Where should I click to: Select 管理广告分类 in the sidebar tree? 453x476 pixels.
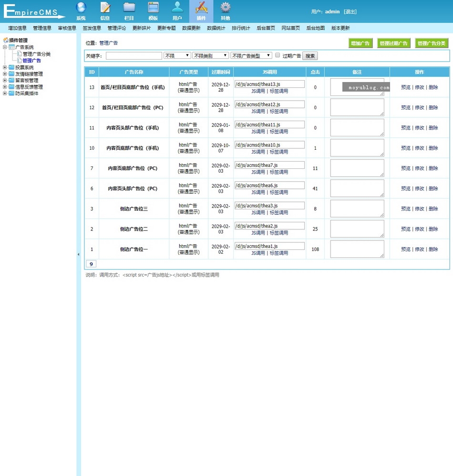tap(36, 54)
